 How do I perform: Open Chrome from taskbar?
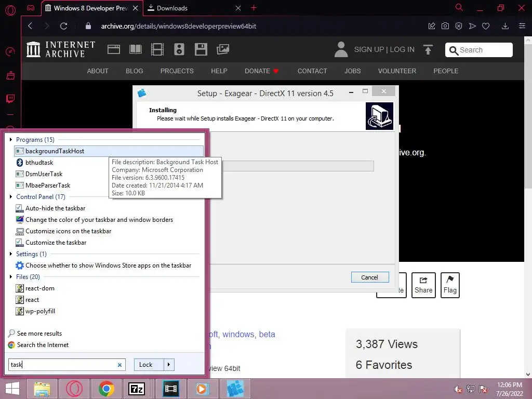(106, 389)
